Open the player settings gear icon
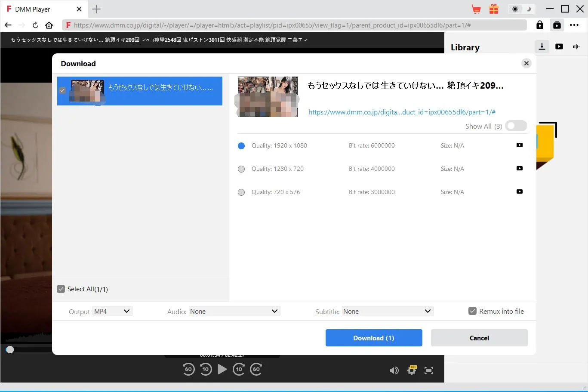Image resolution: width=588 pixels, height=392 pixels. pyautogui.click(x=412, y=370)
